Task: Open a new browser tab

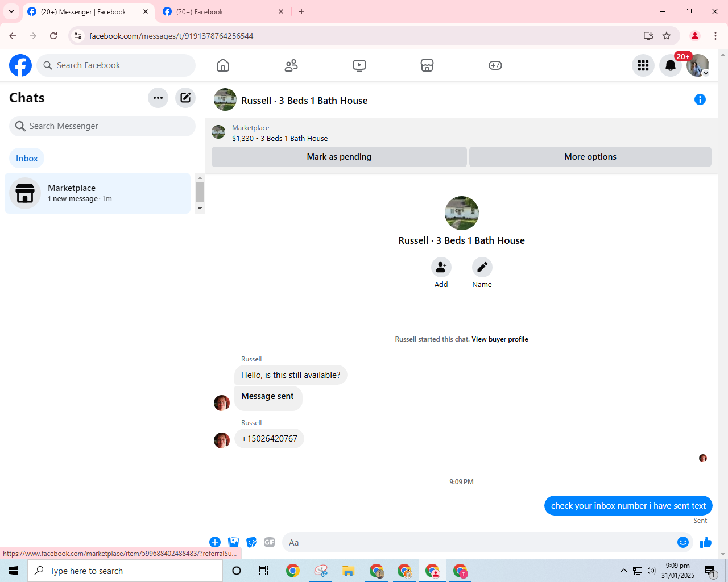Action: point(301,11)
